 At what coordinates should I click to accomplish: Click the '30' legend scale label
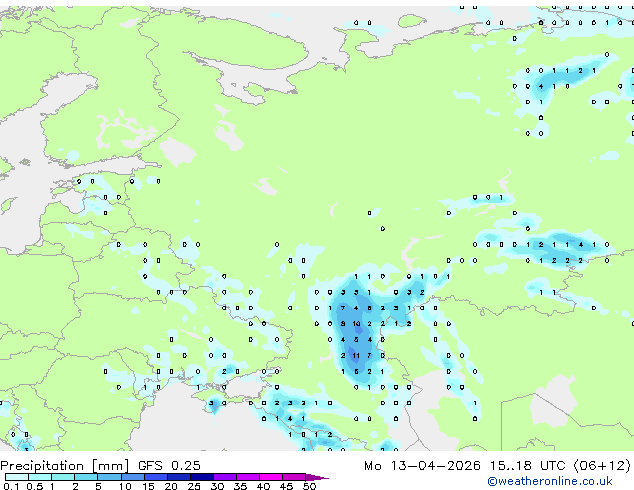pos(217,486)
